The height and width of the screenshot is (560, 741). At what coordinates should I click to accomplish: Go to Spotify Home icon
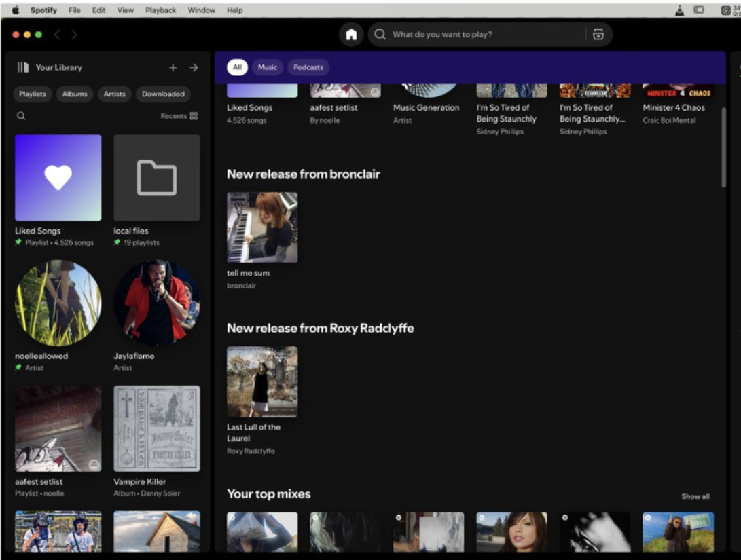[x=351, y=35]
